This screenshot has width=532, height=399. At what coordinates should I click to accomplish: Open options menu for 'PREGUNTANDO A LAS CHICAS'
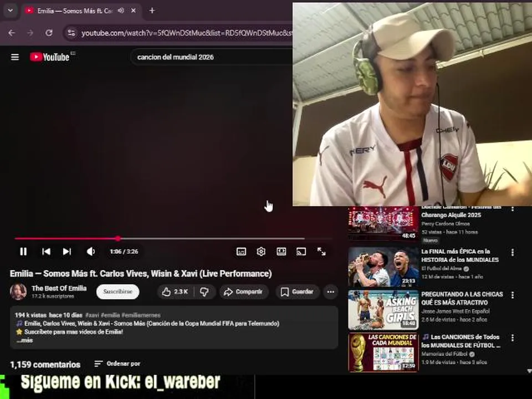(513, 295)
